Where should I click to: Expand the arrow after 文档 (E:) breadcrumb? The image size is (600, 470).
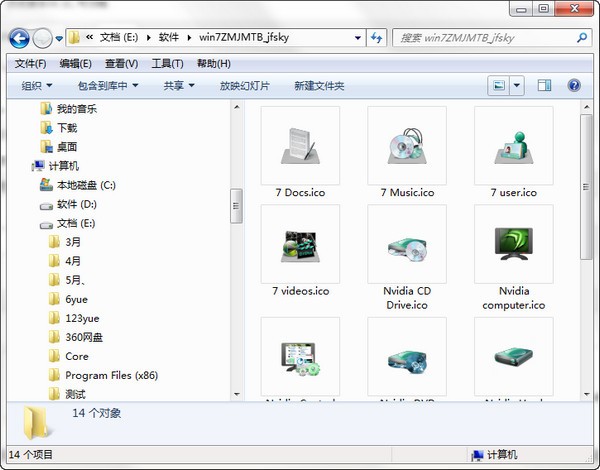click(x=149, y=38)
